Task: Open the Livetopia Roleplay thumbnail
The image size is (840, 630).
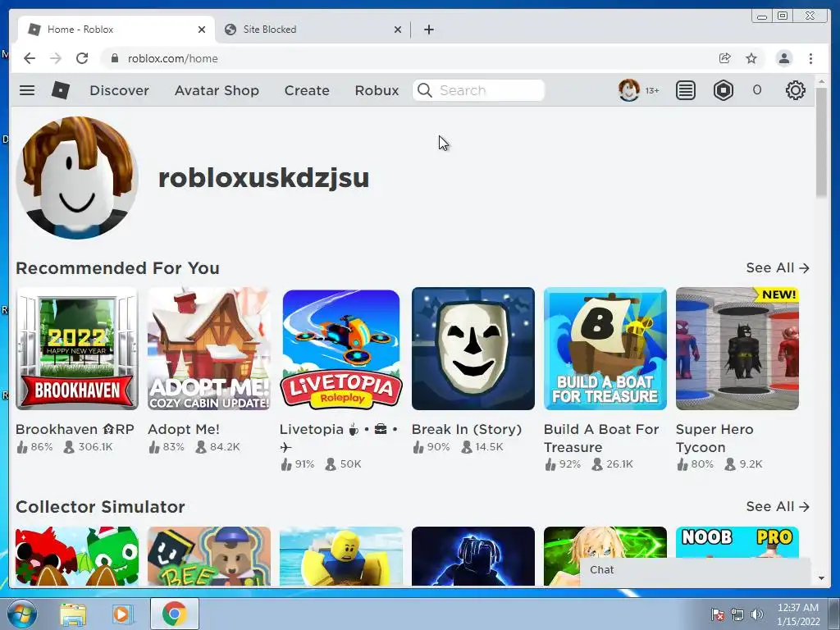Action: 341,349
